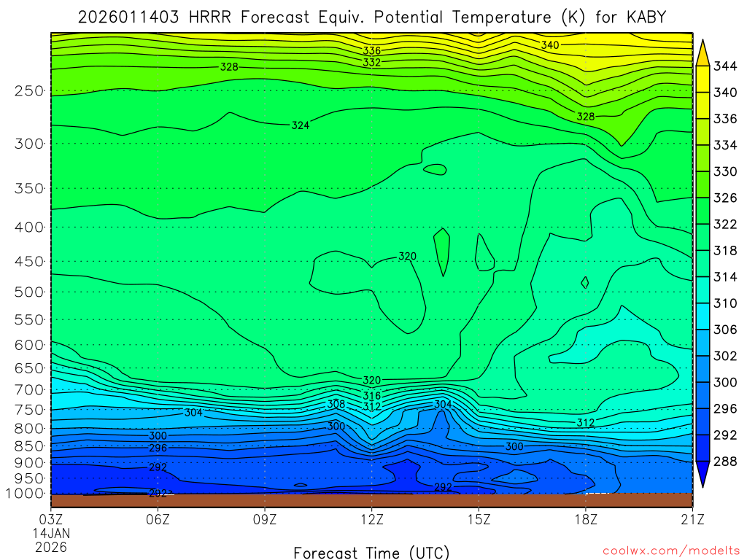Click the 1000 pressure level label

tap(26, 494)
